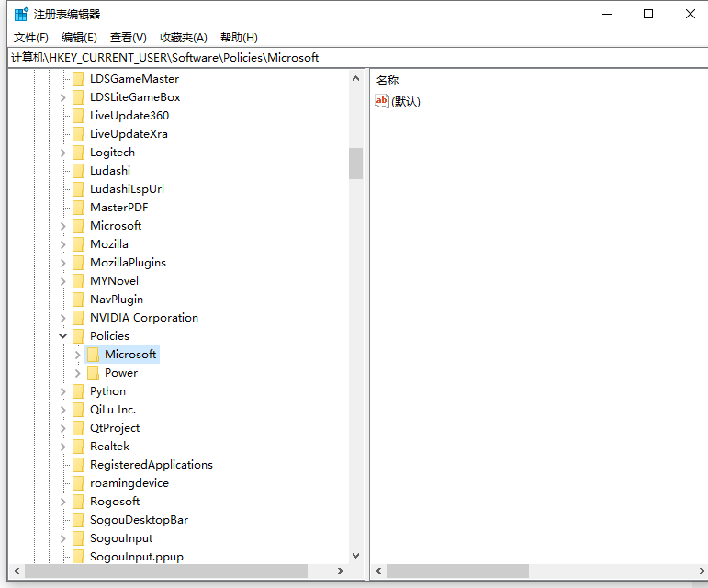The image size is (708, 588).
Task: Collapse the Policies key
Action: point(63,336)
